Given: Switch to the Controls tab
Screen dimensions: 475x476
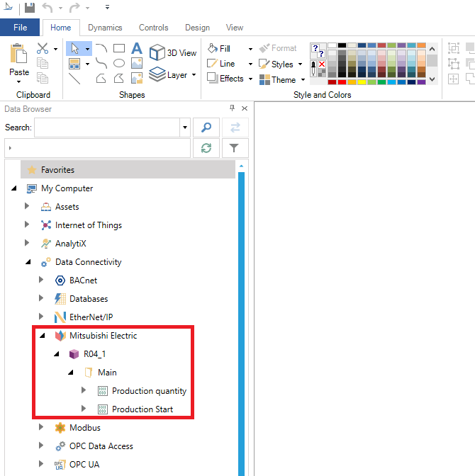Looking at the screenshot, I should (153, 28).
